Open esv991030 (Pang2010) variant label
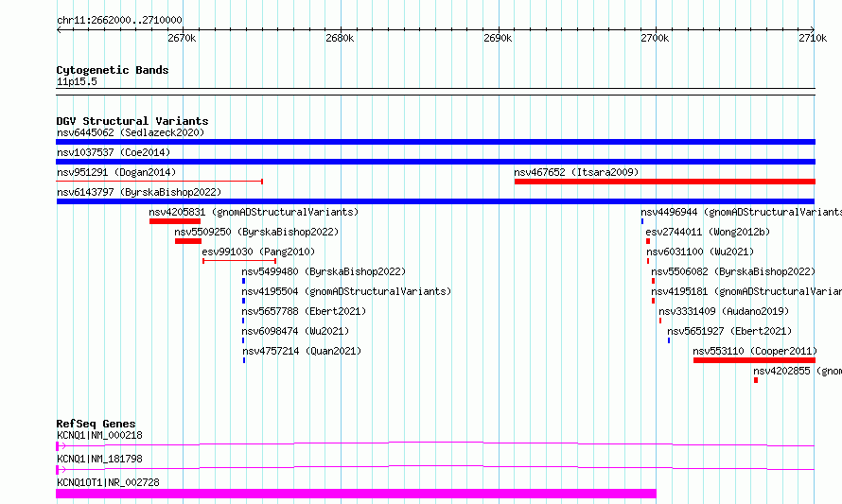The image size is (842, 504). (x=258, y=252)
